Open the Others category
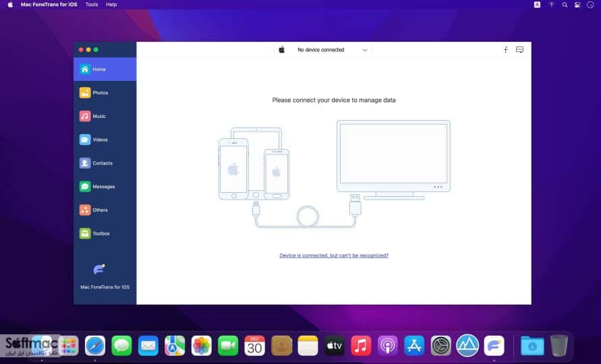 pyautogui.click(x=105, y=210)
